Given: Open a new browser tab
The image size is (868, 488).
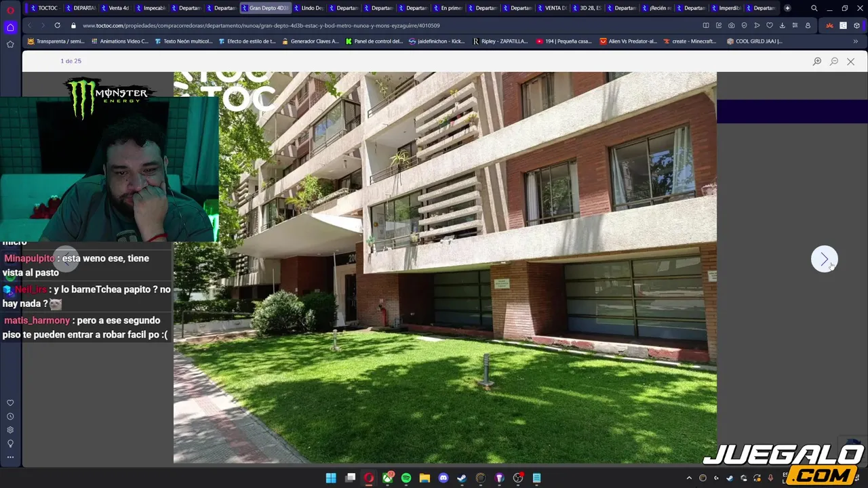Looking at the screenshot, I should click(x=787, y=8).
